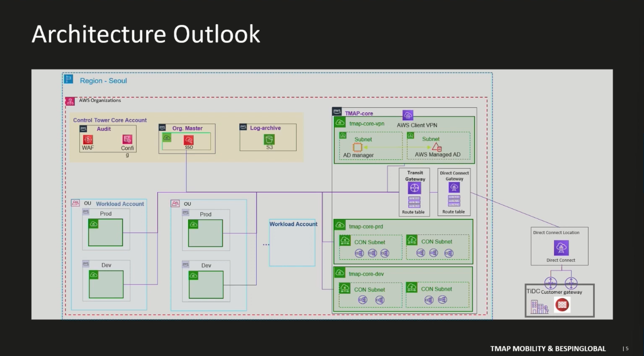Click the OU icon beside Workload Account
Viewport: 644px width, 356px height.
click(75, 203)
